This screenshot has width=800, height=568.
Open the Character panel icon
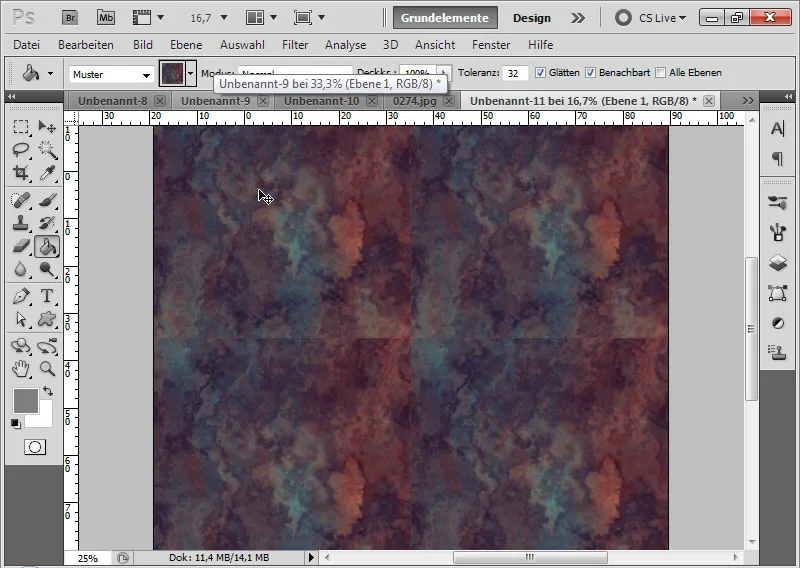click(x=777, y=129)
